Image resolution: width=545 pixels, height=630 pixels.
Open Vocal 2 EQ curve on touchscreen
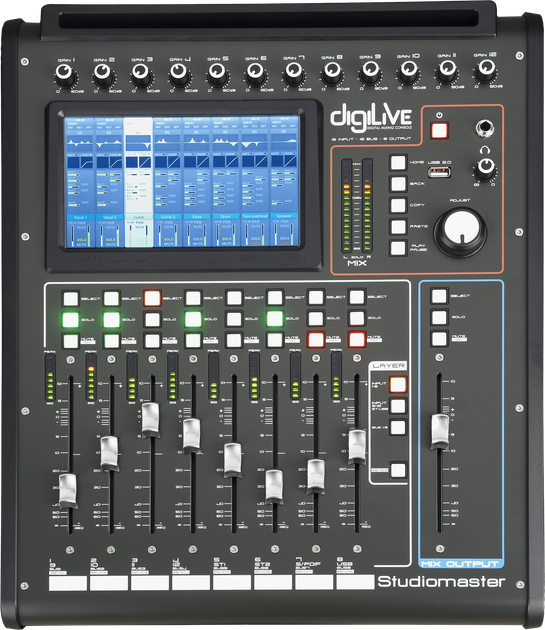109,143
